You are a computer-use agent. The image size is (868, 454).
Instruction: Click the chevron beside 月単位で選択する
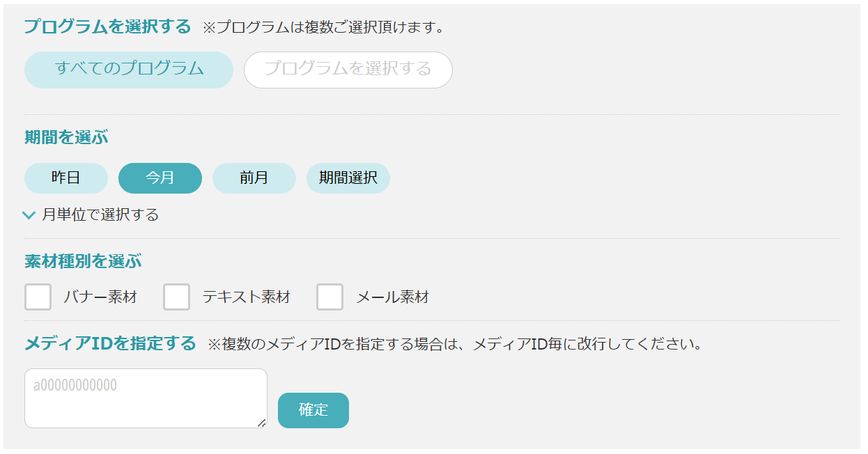29,215
